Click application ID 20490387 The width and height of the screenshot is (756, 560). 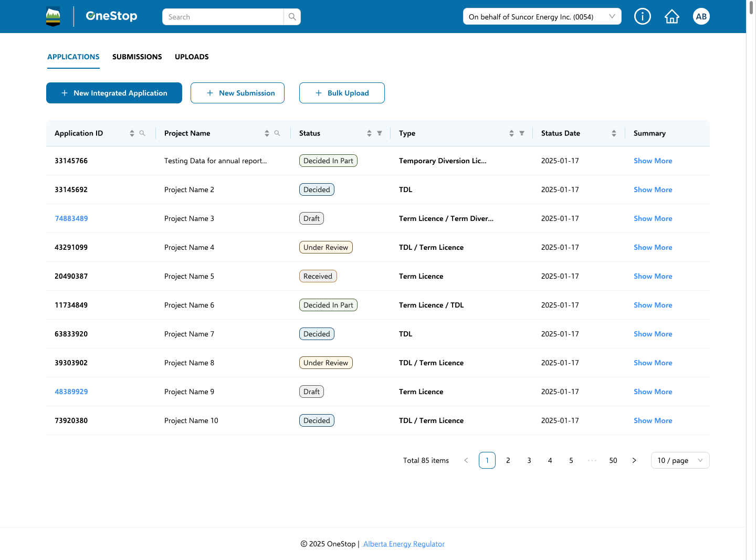pos(71,276)
